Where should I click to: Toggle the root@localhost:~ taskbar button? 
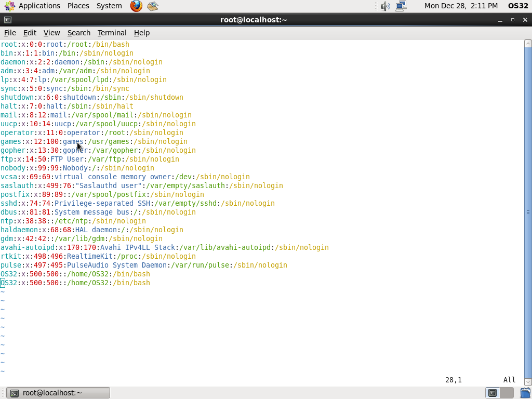click(57, 393)
